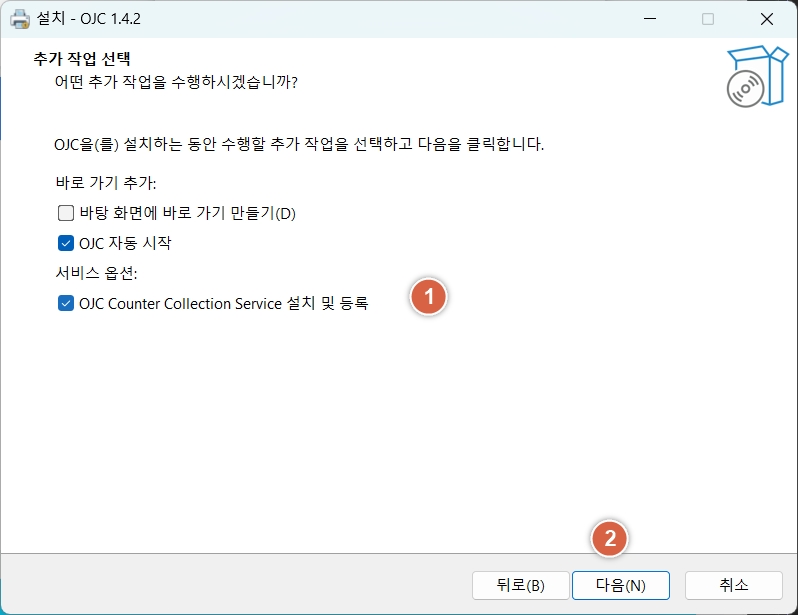798x615 pixels.
Task: Go back with the 뒤로(B) button
Action: 520,585
